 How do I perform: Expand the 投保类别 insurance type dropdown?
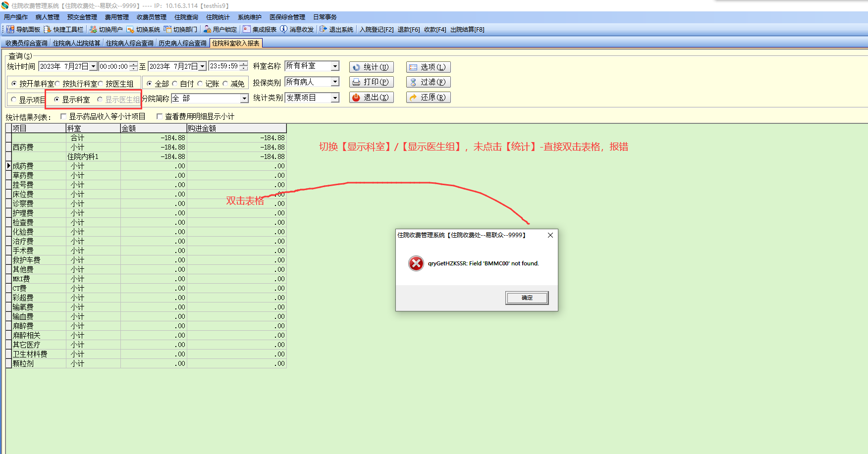pos(335,82)
